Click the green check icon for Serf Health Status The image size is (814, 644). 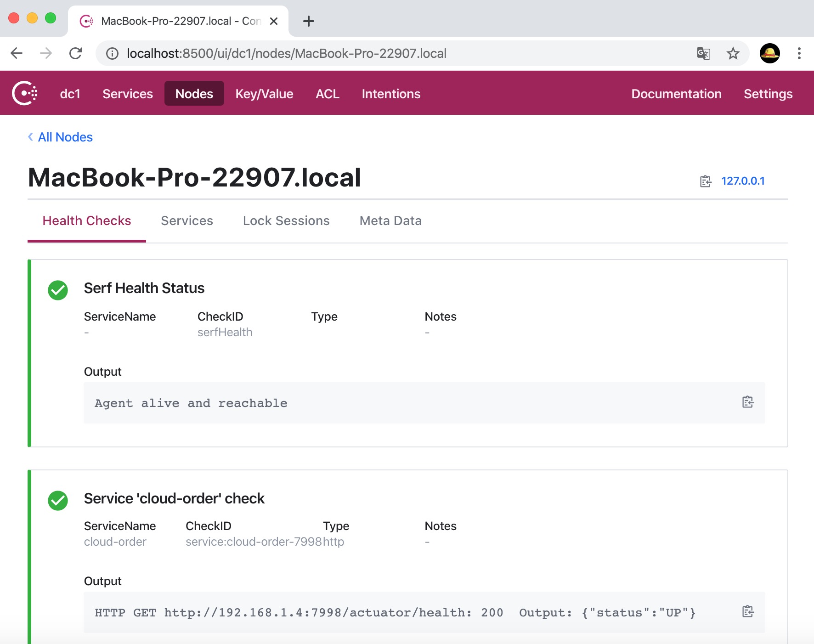(x=58, y=290)
